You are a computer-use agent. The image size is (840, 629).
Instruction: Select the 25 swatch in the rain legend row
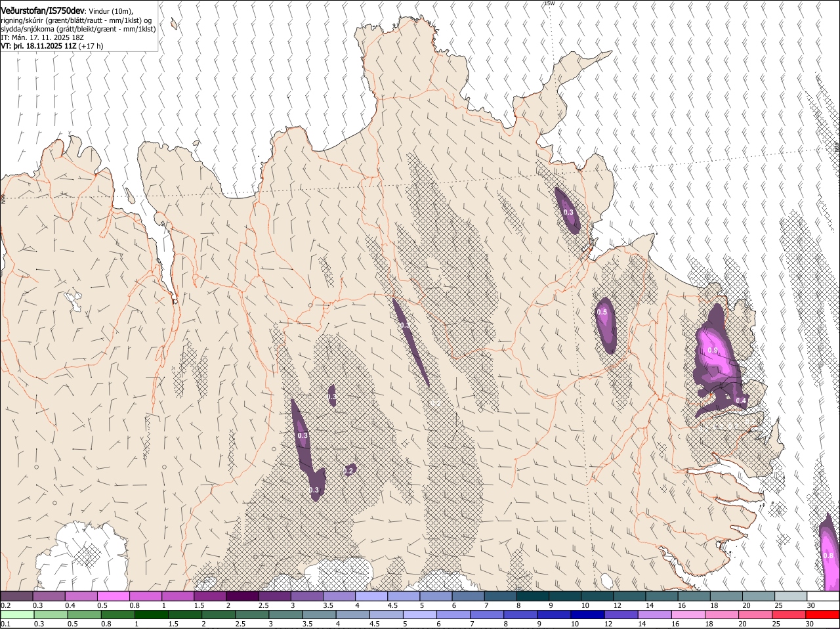coord(789,615)
